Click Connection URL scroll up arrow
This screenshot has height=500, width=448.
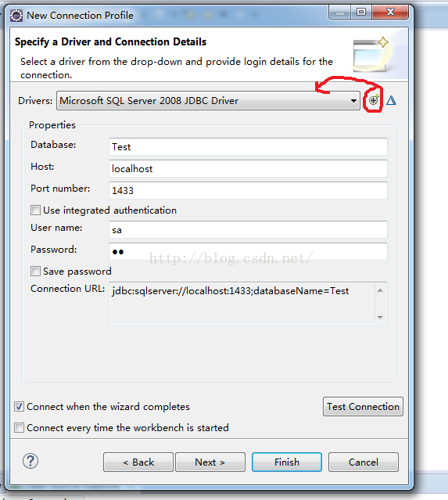click(x=380, y=290)
